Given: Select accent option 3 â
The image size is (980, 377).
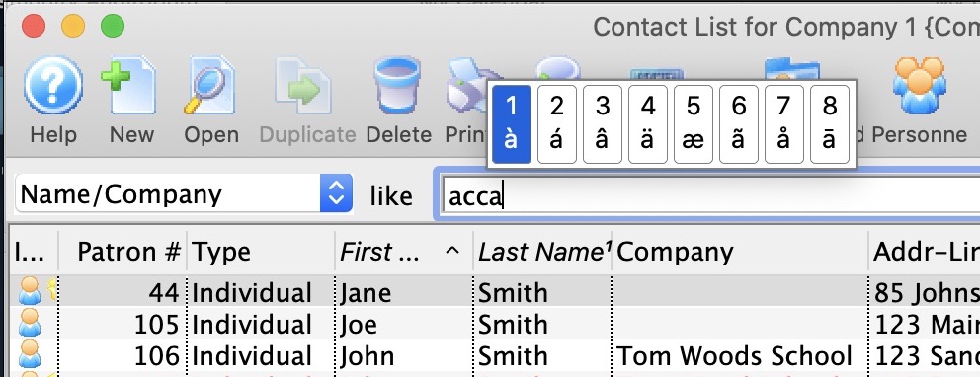Looking at the screenshot, I should point(603,124).
